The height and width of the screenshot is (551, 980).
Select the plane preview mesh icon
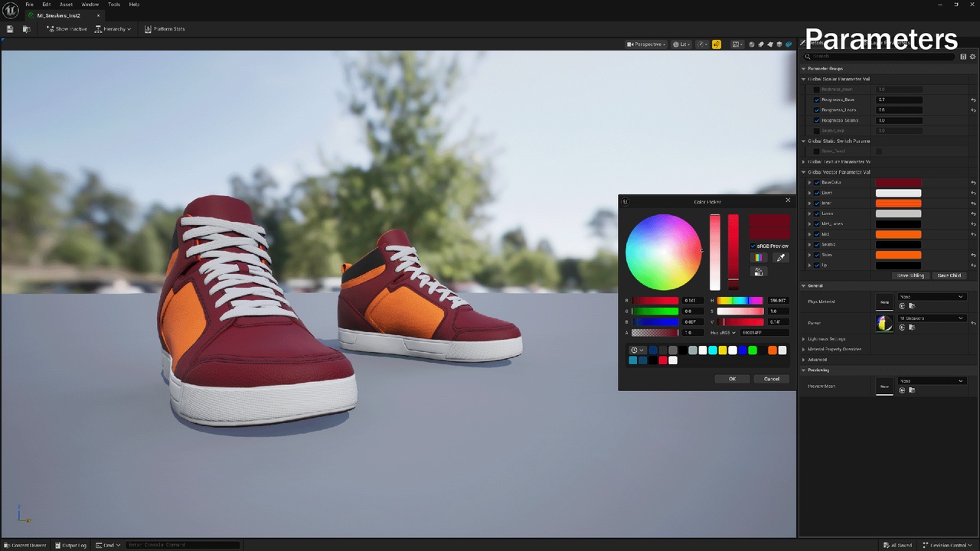pyautogui.click(x=770, y=44)
